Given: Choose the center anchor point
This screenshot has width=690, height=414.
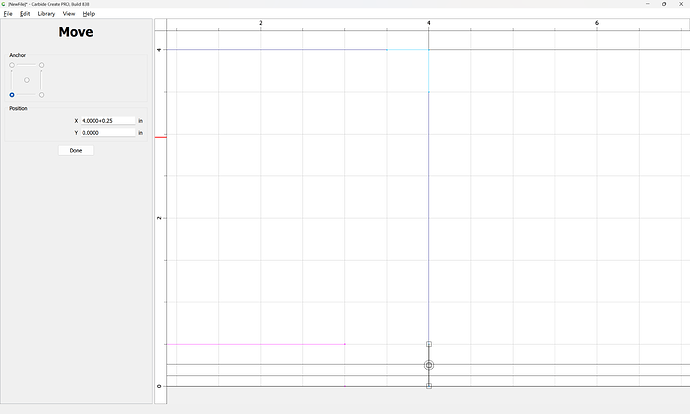Looking at the screenshot, I should click(27, 80).
